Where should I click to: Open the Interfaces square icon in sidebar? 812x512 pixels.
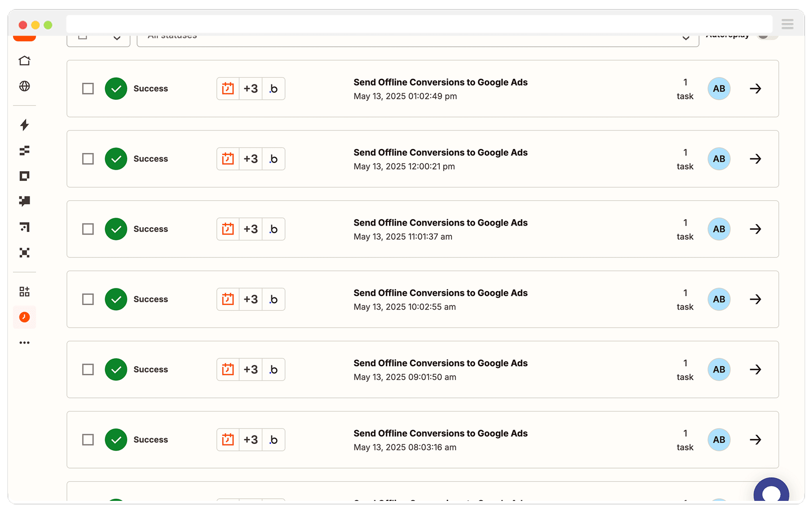[24, 176]
